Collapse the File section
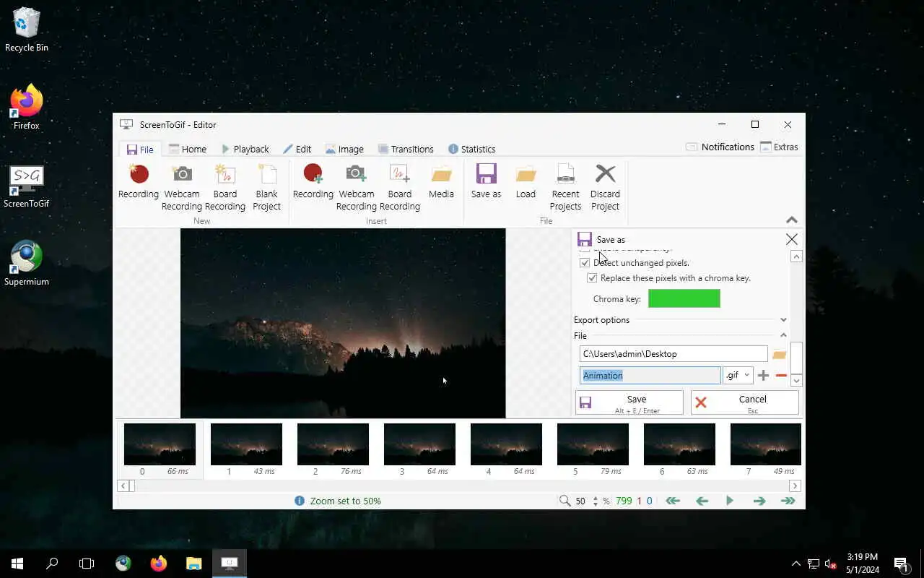The image size is (924, 578). pyautogui.click(x=783, y=335)
